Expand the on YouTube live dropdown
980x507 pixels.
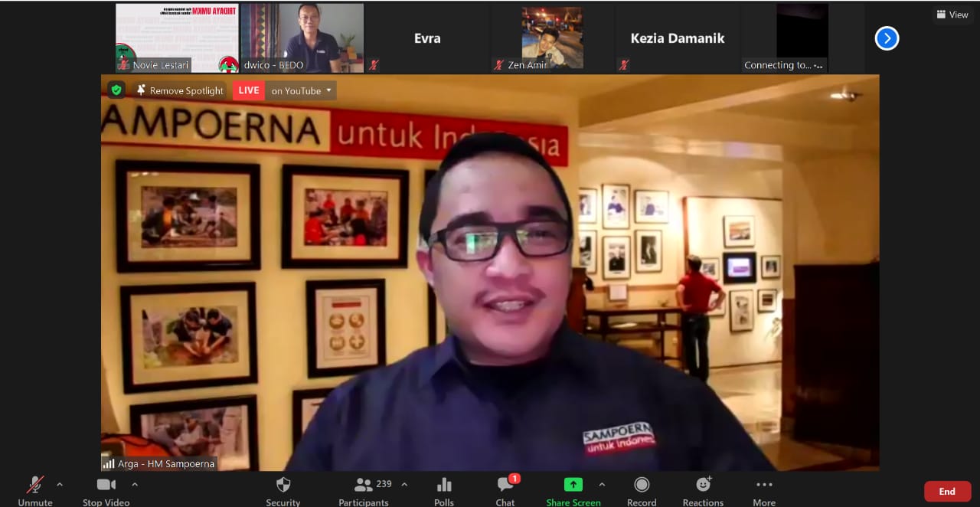(x=301, y=90)
